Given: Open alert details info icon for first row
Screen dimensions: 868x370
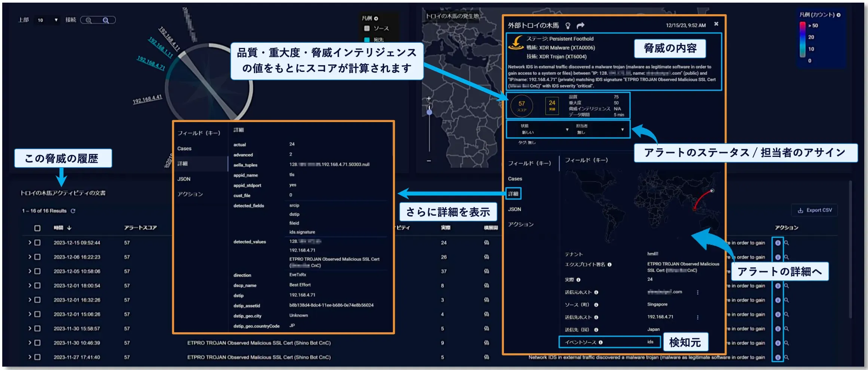Looking at the screenshot, I should 777,243.
